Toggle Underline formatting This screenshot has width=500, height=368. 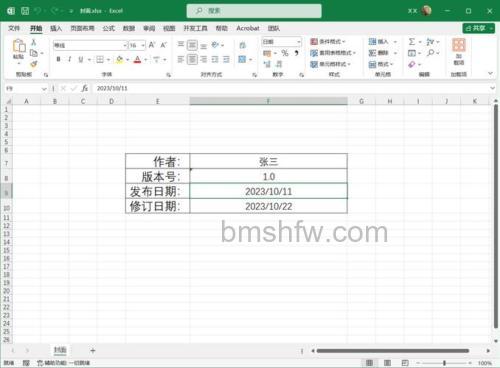coord(80,59)
